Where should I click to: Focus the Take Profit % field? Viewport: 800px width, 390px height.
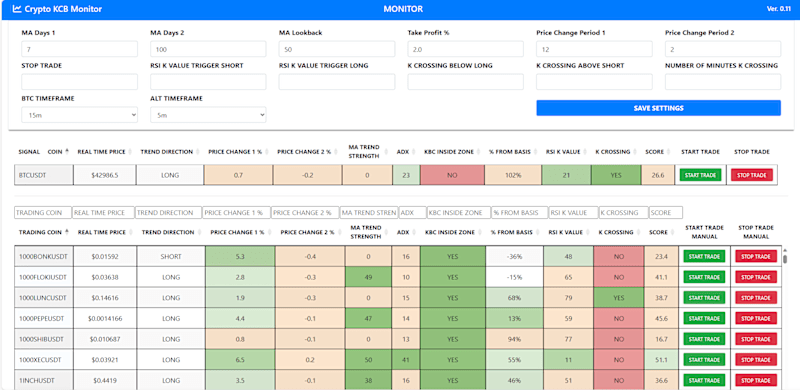[x=465, y=49]
